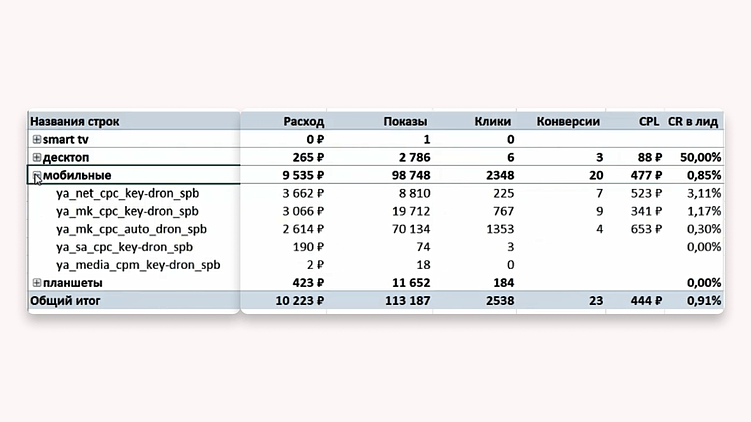Expand the планшеты row group

[37, 283]
